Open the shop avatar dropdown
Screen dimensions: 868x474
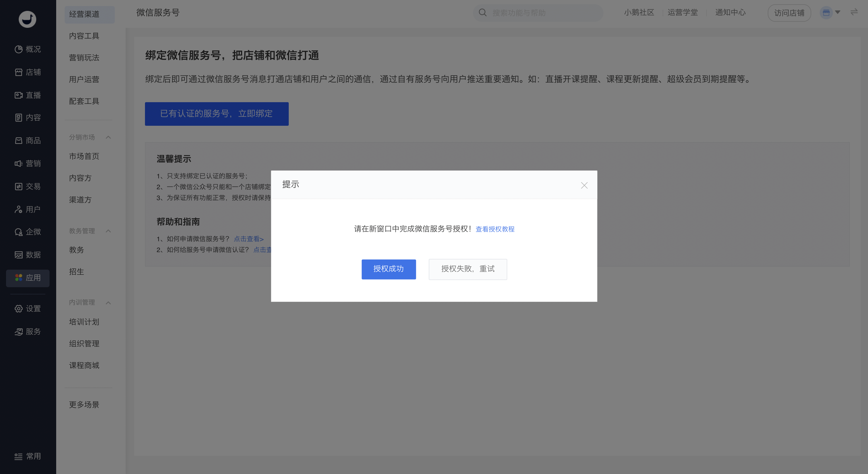(830, 12)
